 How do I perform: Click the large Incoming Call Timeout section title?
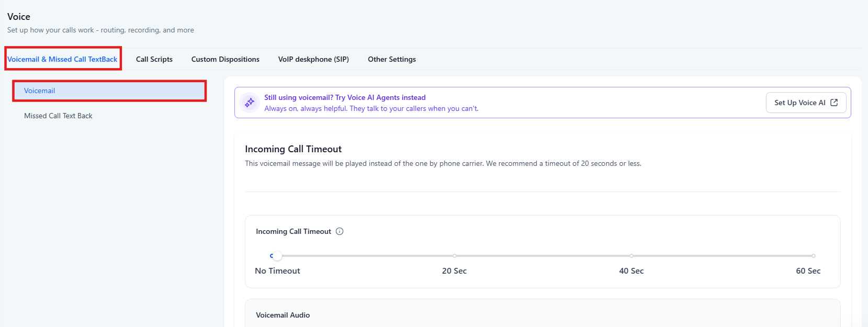click(x=293, y=149)
